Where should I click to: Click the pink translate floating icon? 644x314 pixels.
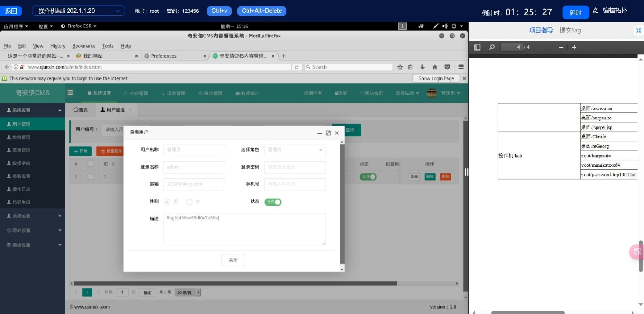click(x=637, y=252)
